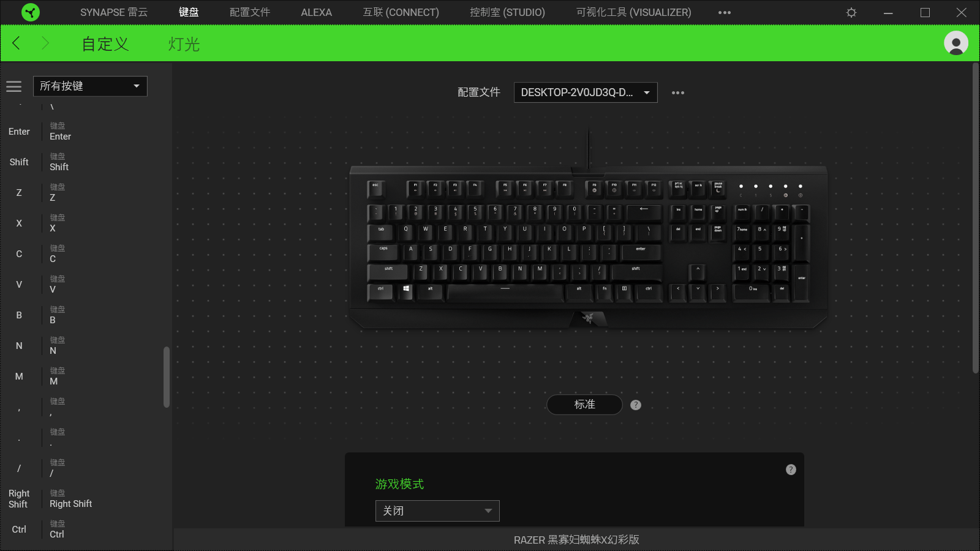Click help icon in 游戏模式 panel
This screenshot has width=980, height=551.
click(791, 470)
